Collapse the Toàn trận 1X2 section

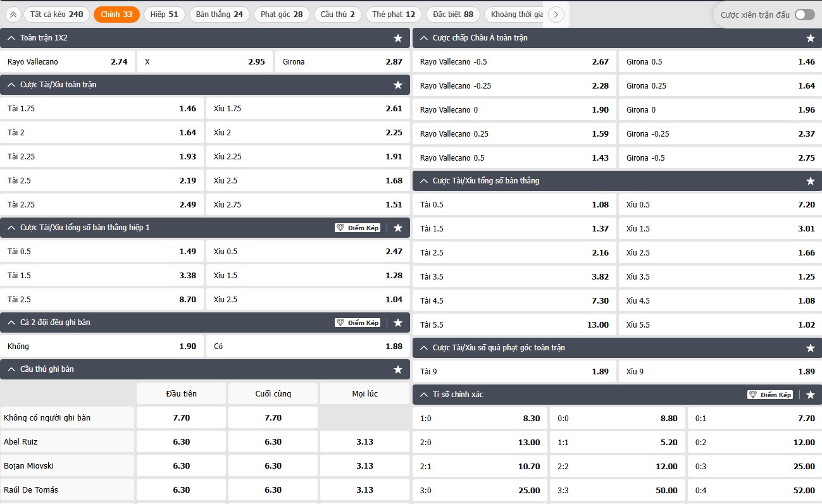(x=11, y=38)
